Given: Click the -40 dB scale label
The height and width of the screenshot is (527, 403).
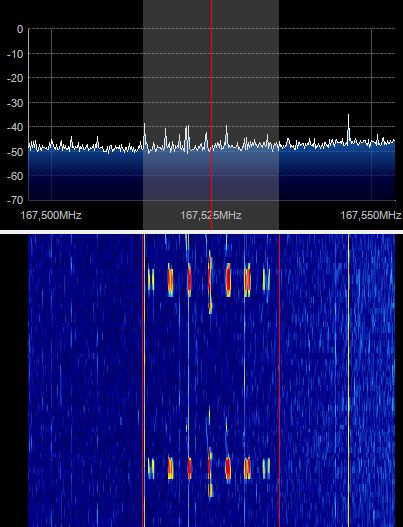Looking at the screenshot, I should [x=15, y=127].
